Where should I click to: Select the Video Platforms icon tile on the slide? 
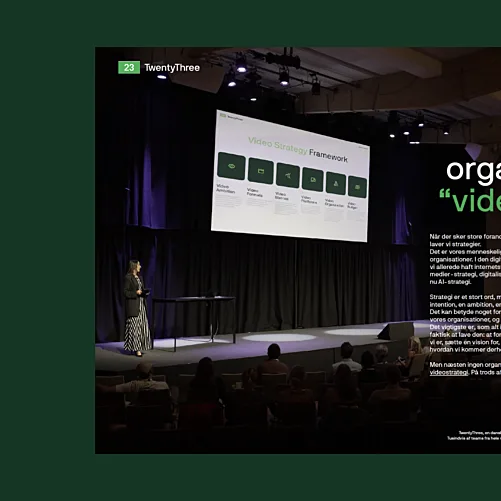[x=313, y=180]
